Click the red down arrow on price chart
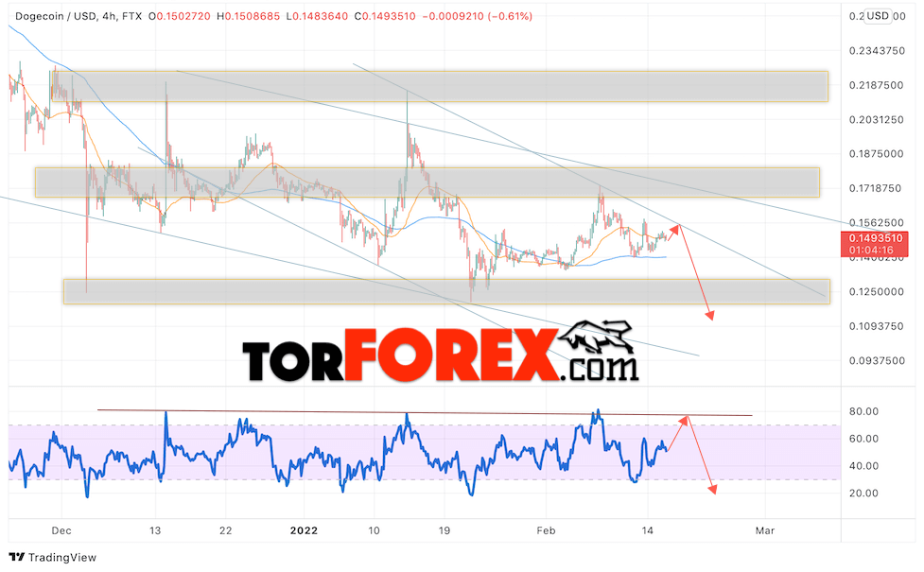The height and width of the screenshot is (572, 924). point(696,272)
